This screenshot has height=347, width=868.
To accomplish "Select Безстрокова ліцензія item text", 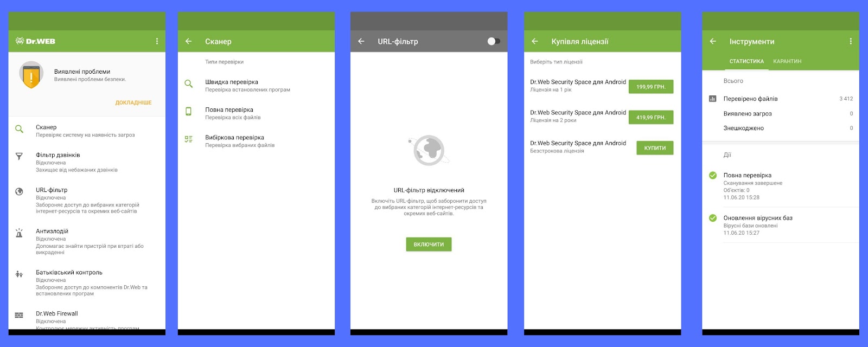I will [x=557, y=151].
